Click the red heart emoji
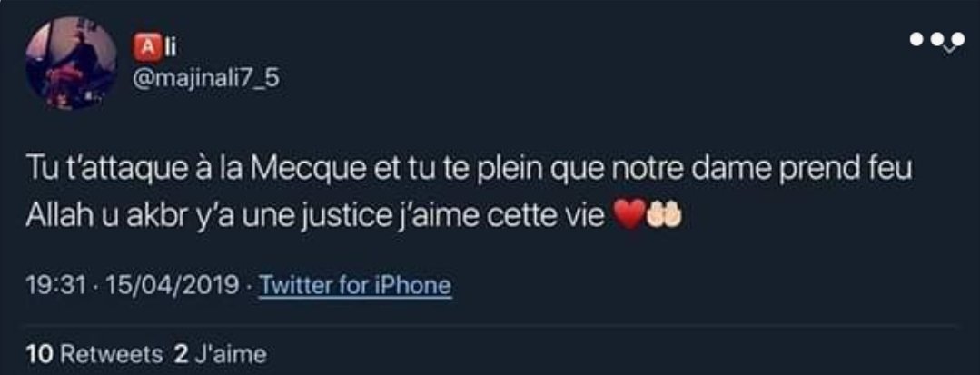 coord(630,217)
